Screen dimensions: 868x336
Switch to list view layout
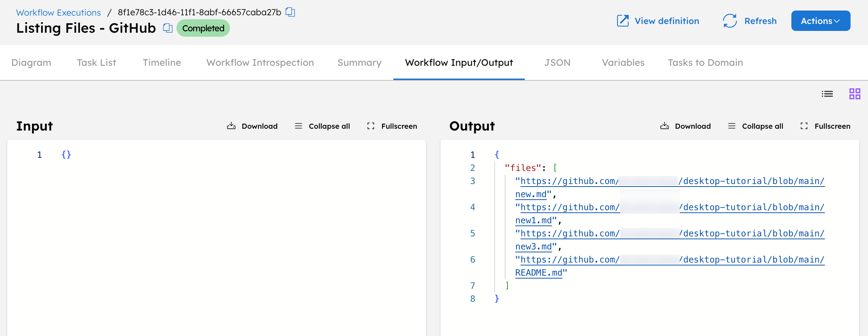click(x=827, y=94)
